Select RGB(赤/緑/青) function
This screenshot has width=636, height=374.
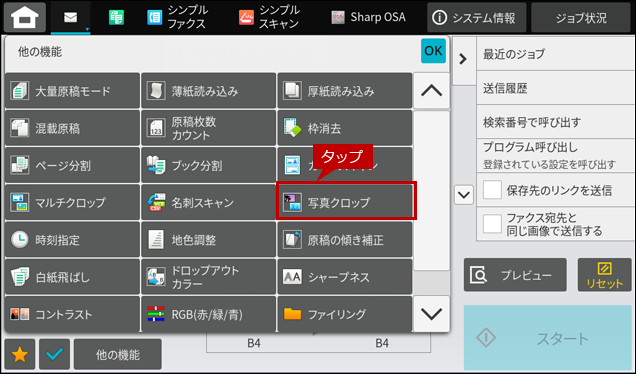208,314
